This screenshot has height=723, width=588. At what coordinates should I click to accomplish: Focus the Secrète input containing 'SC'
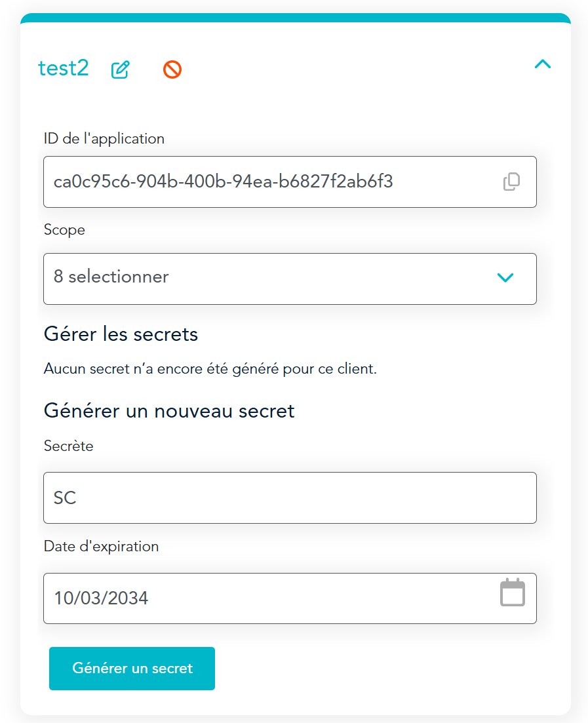(290, 498)
